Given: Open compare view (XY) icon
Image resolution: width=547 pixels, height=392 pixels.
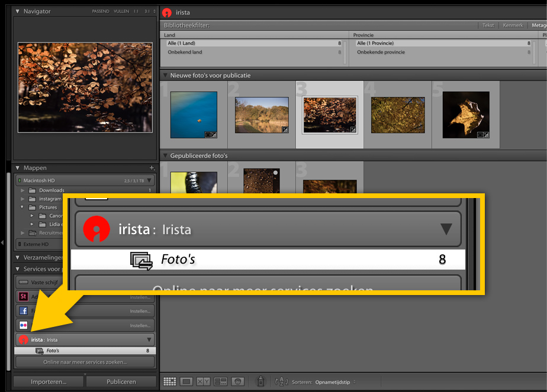Looking at the screenshot, I should click(203, 382).
